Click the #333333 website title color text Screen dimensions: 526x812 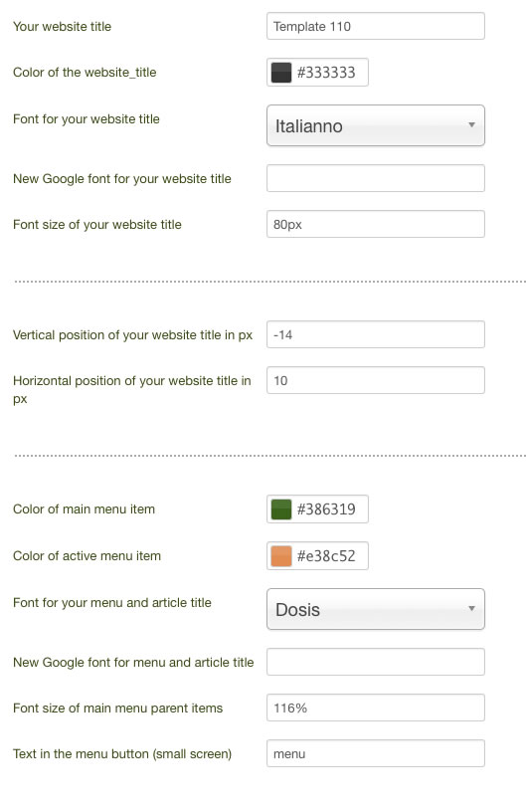(326, 72)
